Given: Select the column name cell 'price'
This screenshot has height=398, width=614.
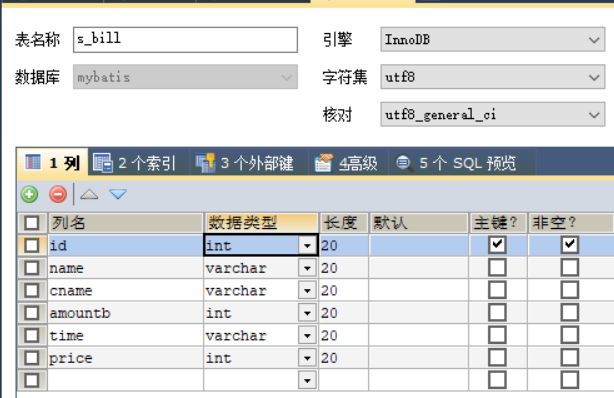Looking at the screenshot, I should pos(125,358).
